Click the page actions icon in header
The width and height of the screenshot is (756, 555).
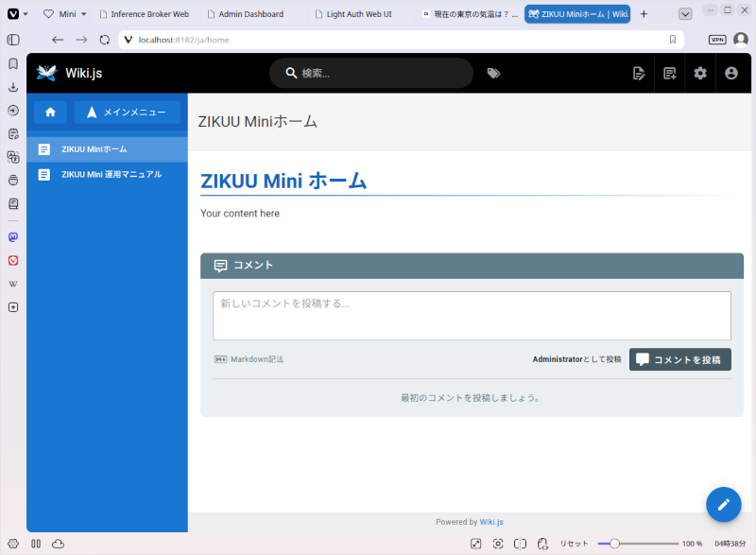(639, 74)
